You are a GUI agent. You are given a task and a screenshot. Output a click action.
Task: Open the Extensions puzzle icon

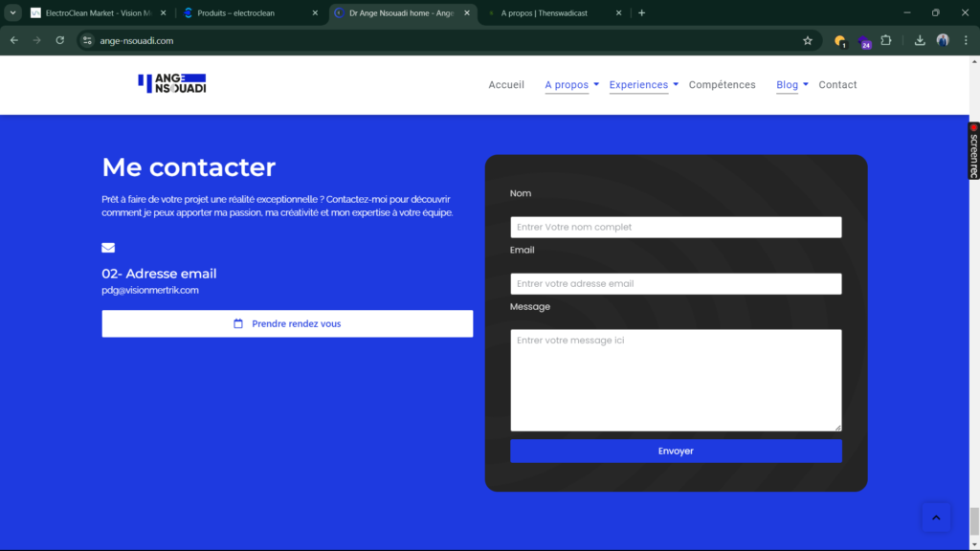coord(886,40)
